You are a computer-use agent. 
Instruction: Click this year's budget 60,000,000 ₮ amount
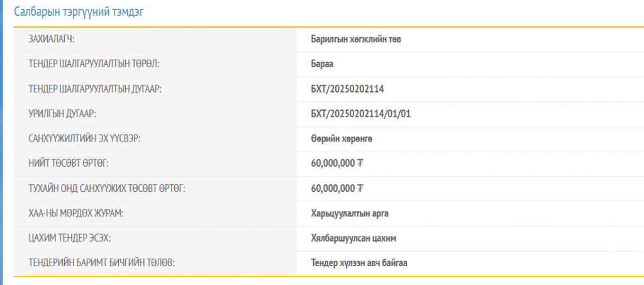click(x=338, y=188)
